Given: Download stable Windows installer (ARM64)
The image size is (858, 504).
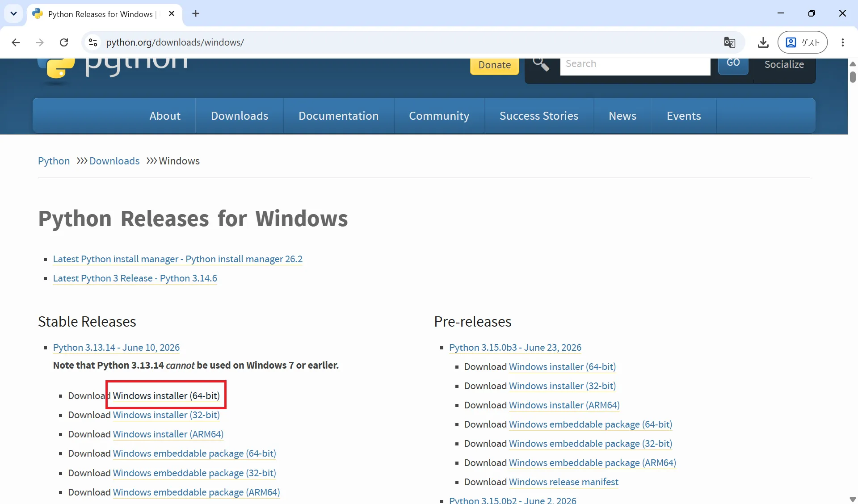Looking at the screenshot, I should (x=168, y=434).
